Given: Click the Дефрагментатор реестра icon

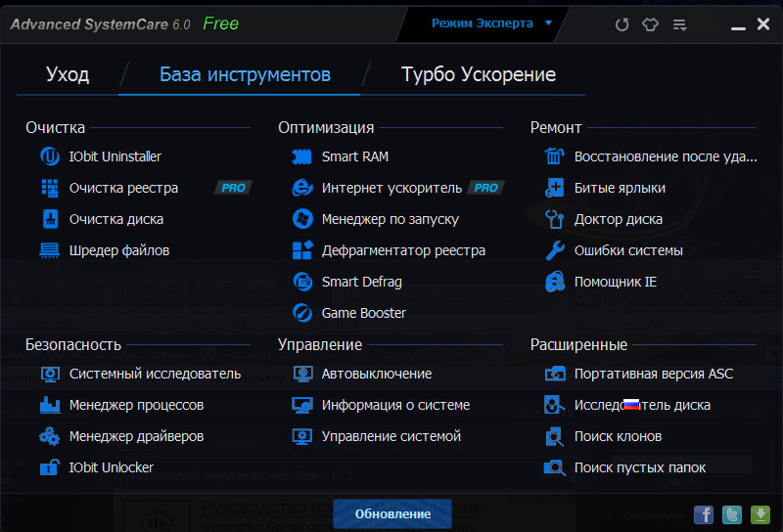Looking at the screenshot, I should (302, 250).
